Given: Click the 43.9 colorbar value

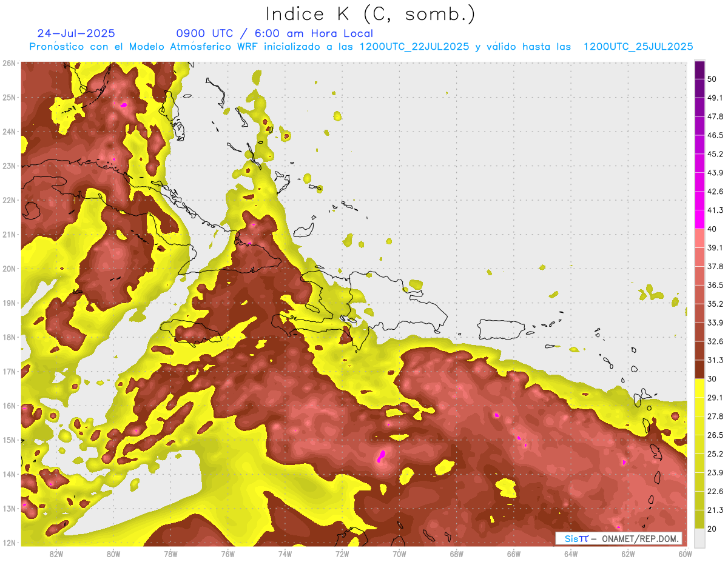Looking at the screenshot, I should click(715, 173).
